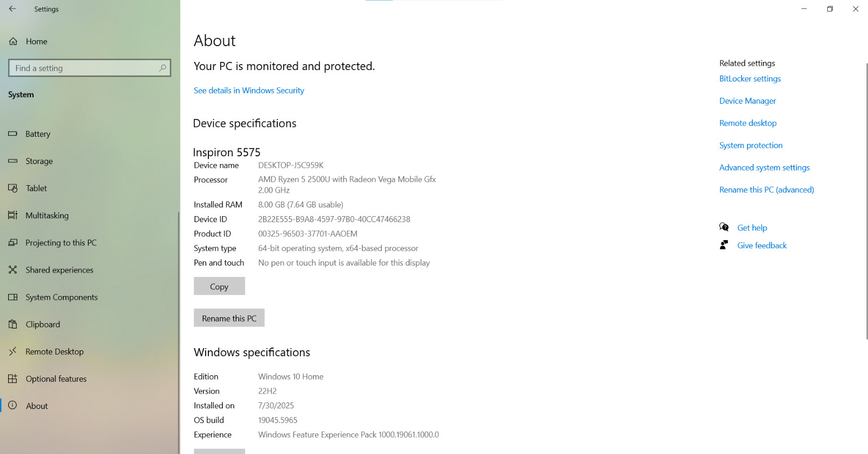The height and width of the screenshot is (454, 868).
Task: Click the Get help chat icon
Action: coord(724,227)
